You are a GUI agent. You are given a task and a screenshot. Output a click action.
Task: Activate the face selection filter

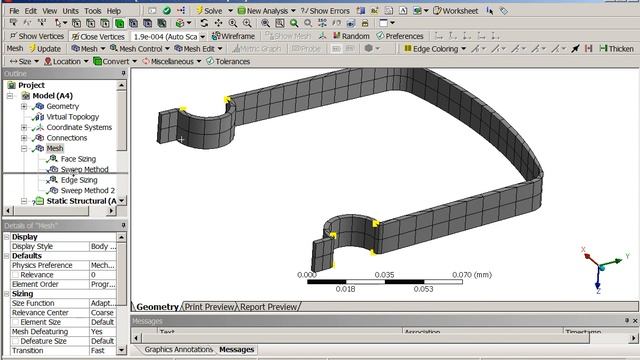(105, 23)
